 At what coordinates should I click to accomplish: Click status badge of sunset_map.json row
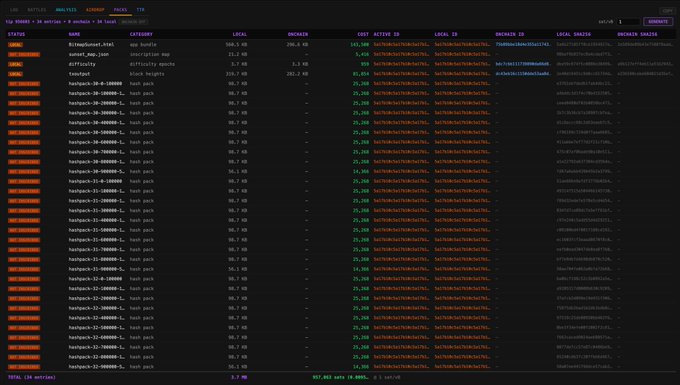(x=24, y=55)
